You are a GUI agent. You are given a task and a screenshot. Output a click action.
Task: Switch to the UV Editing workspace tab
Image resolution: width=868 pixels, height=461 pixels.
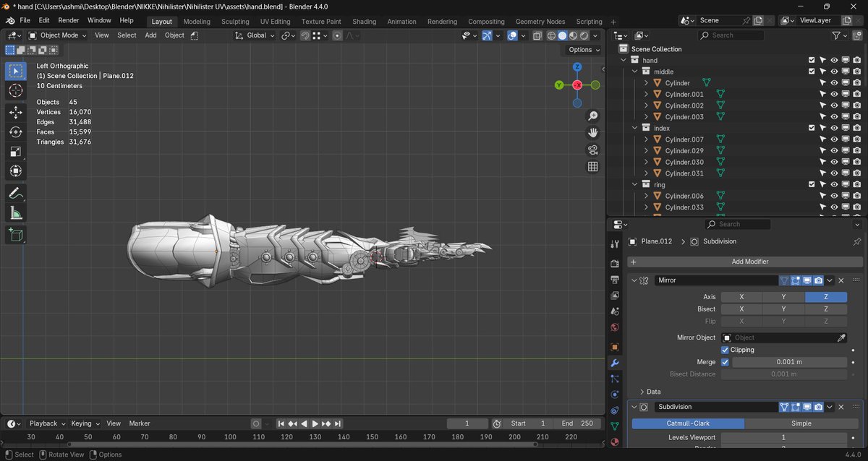(x=275, y=21)
